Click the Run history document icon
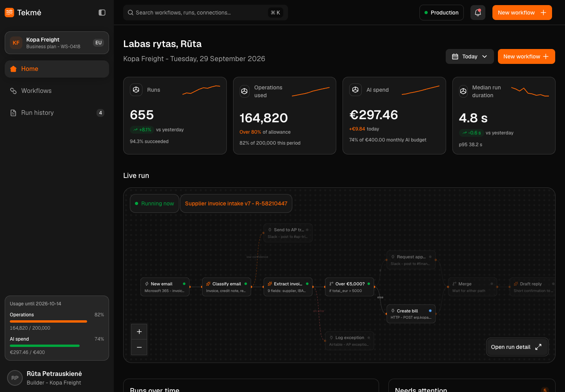 point(13,113)
